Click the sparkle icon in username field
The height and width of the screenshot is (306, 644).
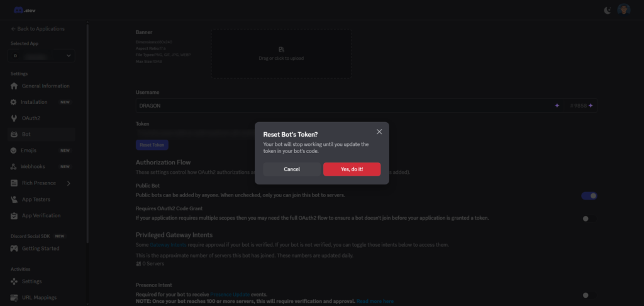click(x=557, y=106)
